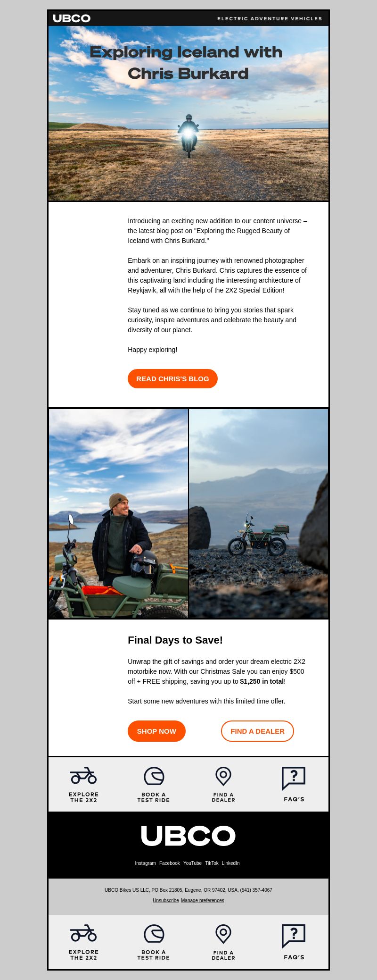Click the UBCO logo in the top header

72,18
